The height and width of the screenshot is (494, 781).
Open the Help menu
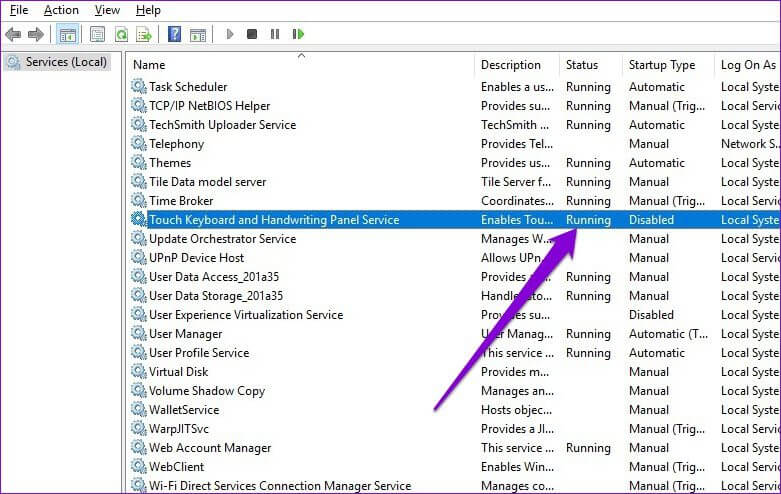148,10
